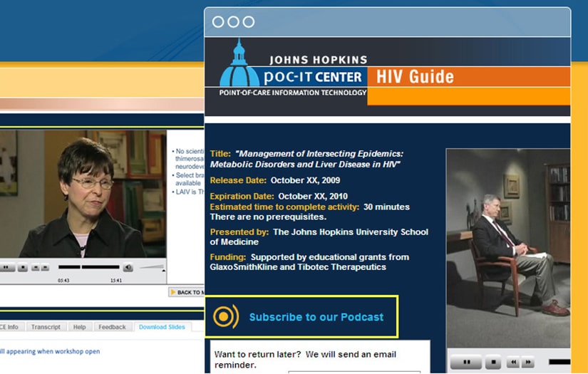Pause the HIV Guide video
The height and width of the screenshot is (374, 588).
pos(467,362)
